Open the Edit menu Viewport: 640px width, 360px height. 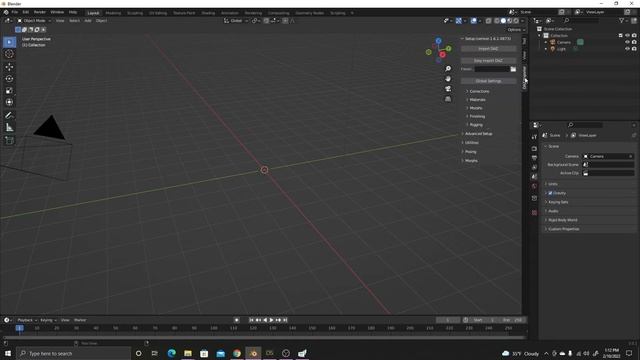[x=26, y=12]
